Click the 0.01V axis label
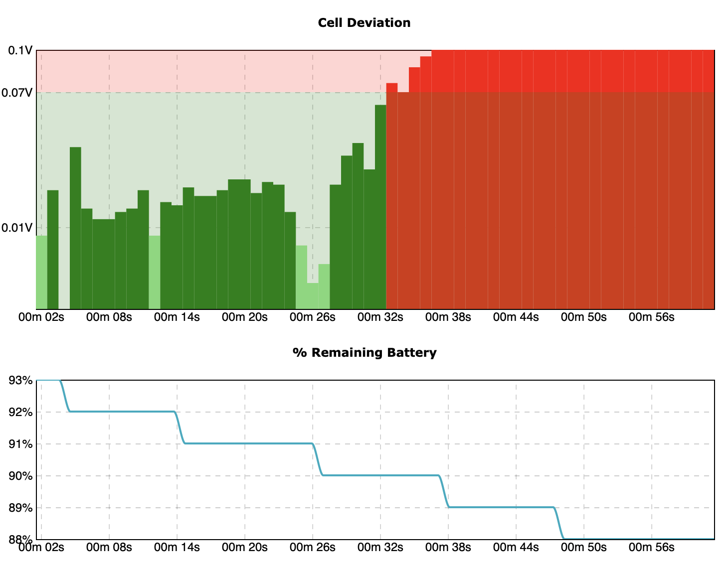 (17, 228)
